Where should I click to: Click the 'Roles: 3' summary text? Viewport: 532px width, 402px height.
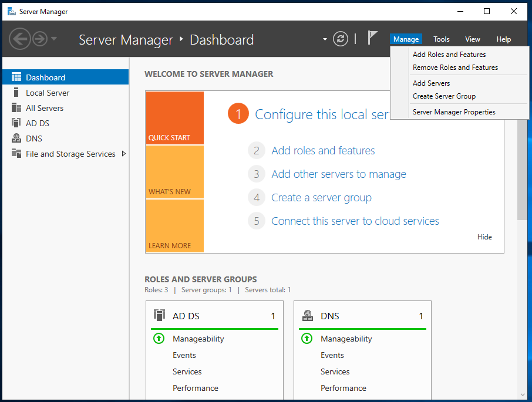coord(156,290)
